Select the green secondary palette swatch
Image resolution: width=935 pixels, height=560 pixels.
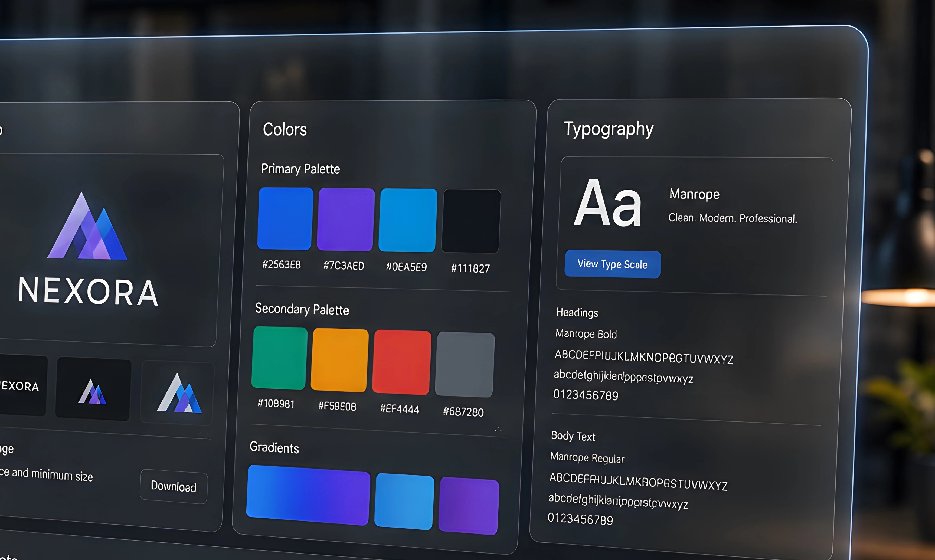click(x=279, y=358)
